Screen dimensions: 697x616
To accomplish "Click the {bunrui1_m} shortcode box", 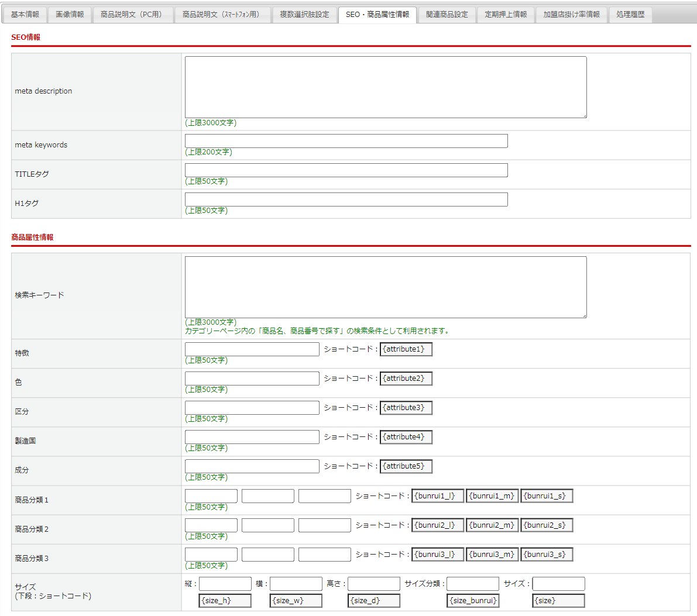I will tap(492, 496).
